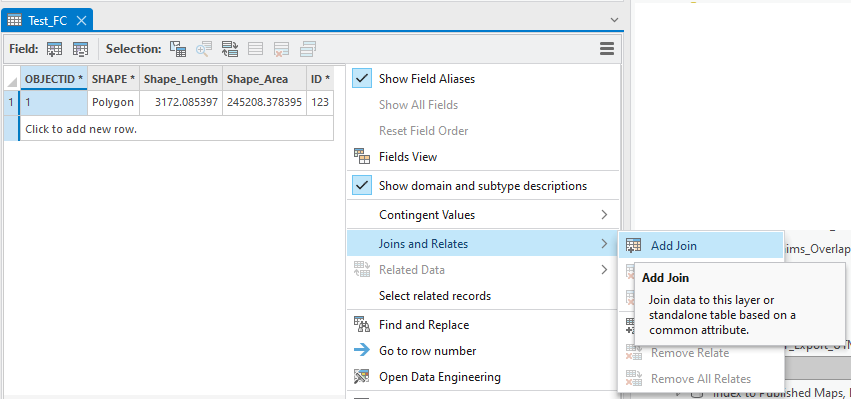Click the Remove Relate icon
851x399 pixels.
[633, 353]
